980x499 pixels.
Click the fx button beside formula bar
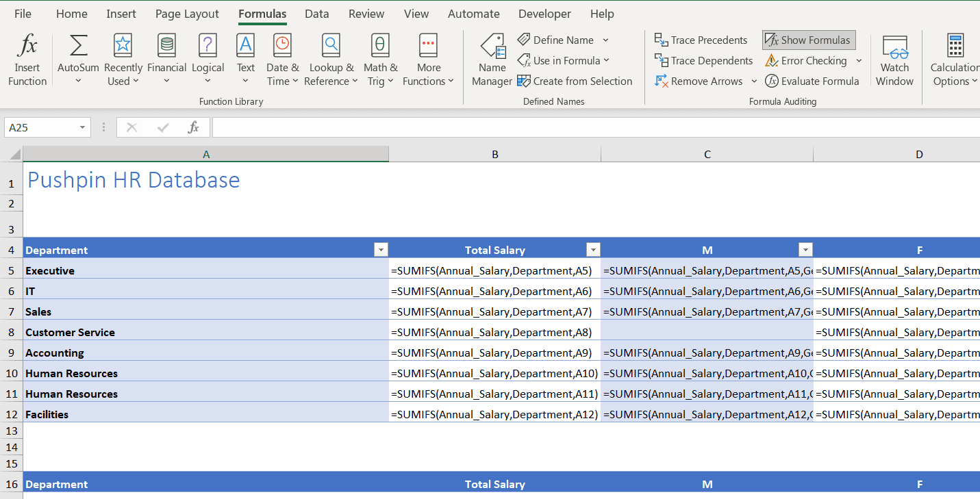194,127
